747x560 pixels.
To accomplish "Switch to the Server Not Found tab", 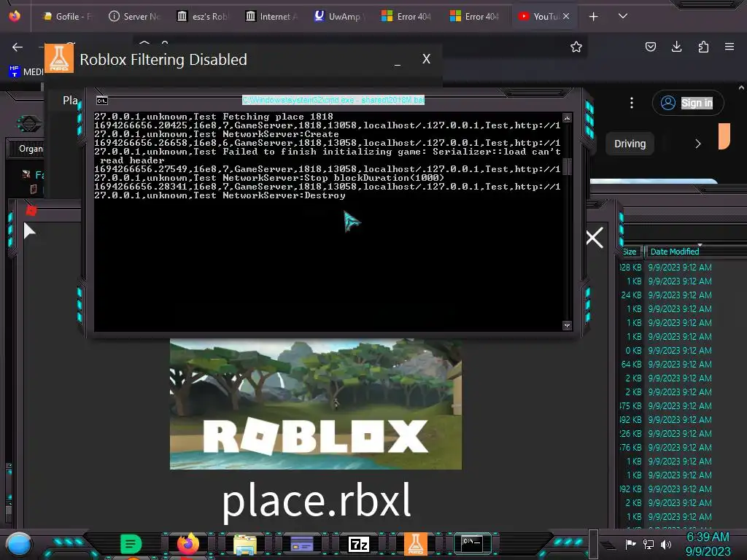I will (x=135, y=16).
